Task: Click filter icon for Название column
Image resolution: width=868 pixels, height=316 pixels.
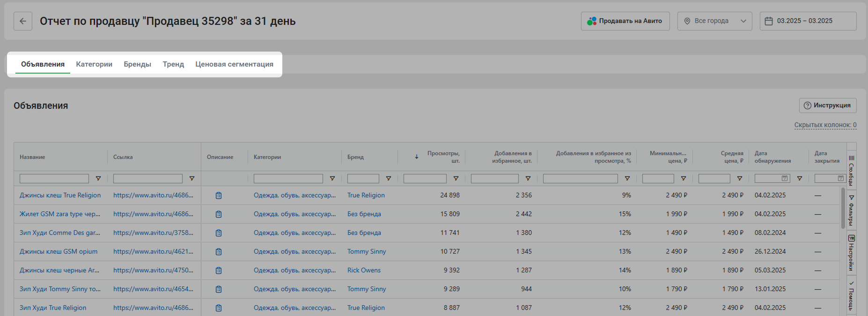Action: 98,179
